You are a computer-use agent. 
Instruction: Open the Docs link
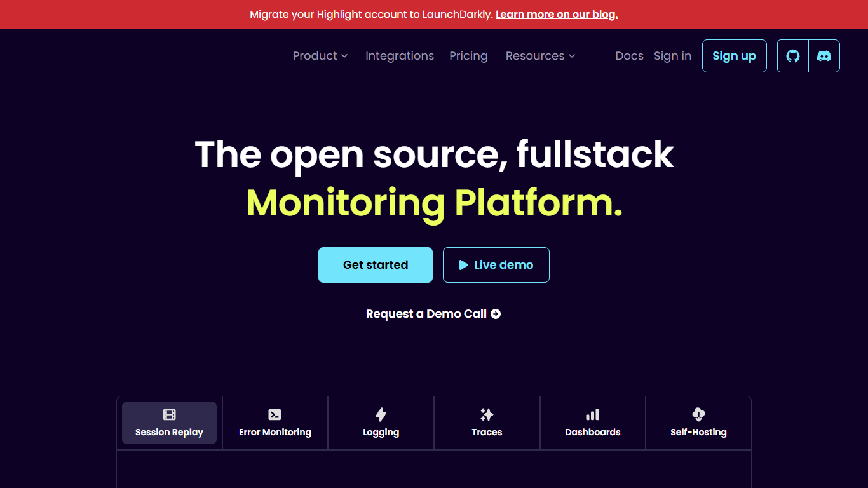[630, 56]
